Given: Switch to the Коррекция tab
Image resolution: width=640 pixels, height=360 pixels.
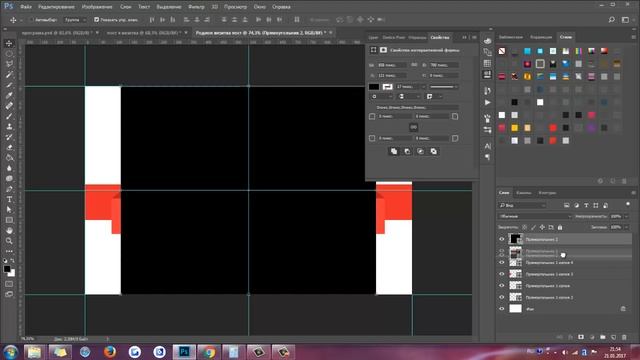Looking at the screenshot, I should click(x=541, y=37).
